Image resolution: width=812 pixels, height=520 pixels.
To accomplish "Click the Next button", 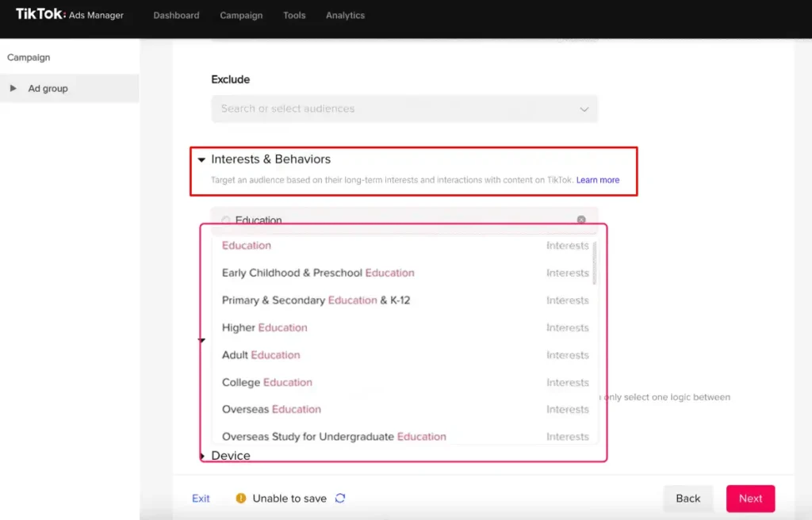I will click(x=750, y=499).
